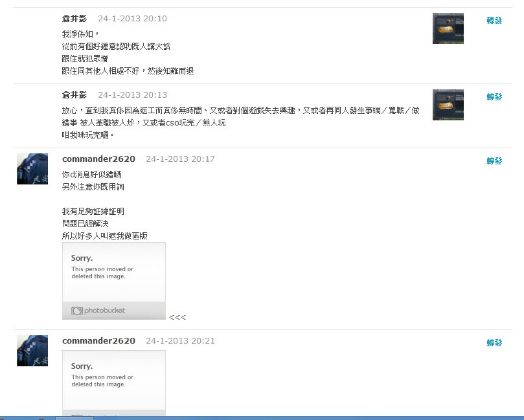Click the <<< text beside the image

click(x=177, y=318)
